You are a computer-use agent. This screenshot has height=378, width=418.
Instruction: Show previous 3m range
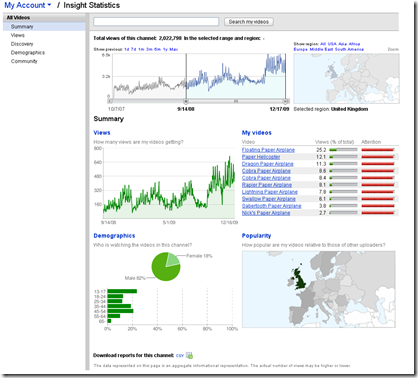pyautogui.click(x=149, y=49)
